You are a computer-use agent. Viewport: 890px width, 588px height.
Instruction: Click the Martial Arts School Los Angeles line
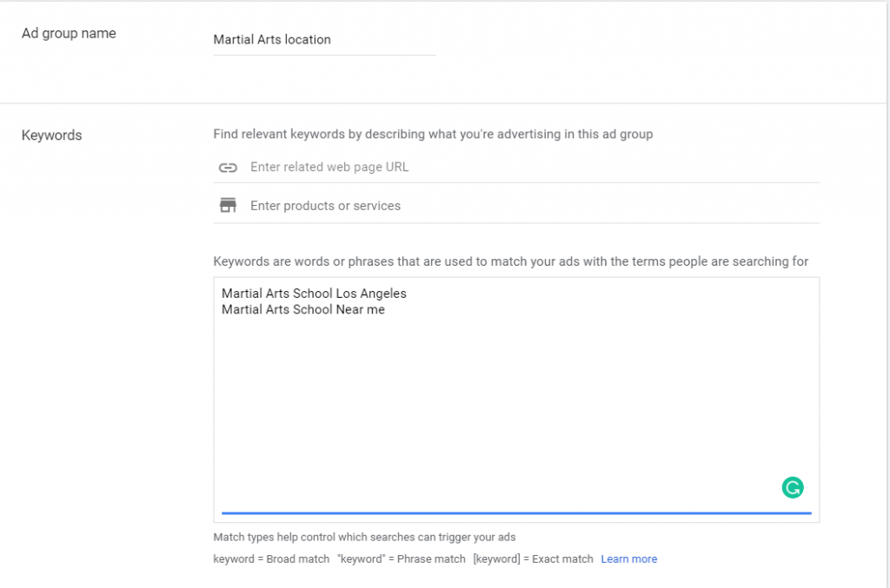tap(314, 294)
